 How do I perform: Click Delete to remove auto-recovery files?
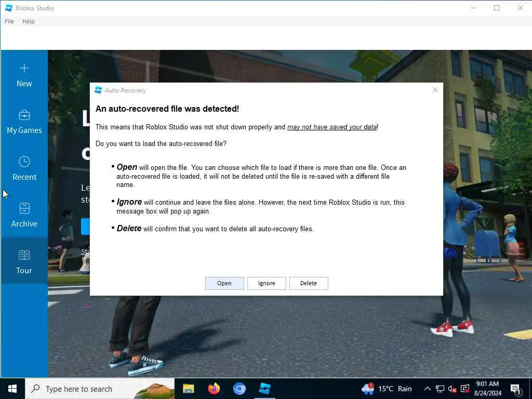pos(309,283)
